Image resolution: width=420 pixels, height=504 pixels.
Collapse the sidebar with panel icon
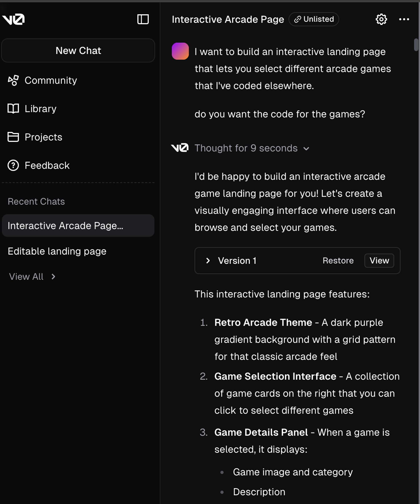coord(143,19)
